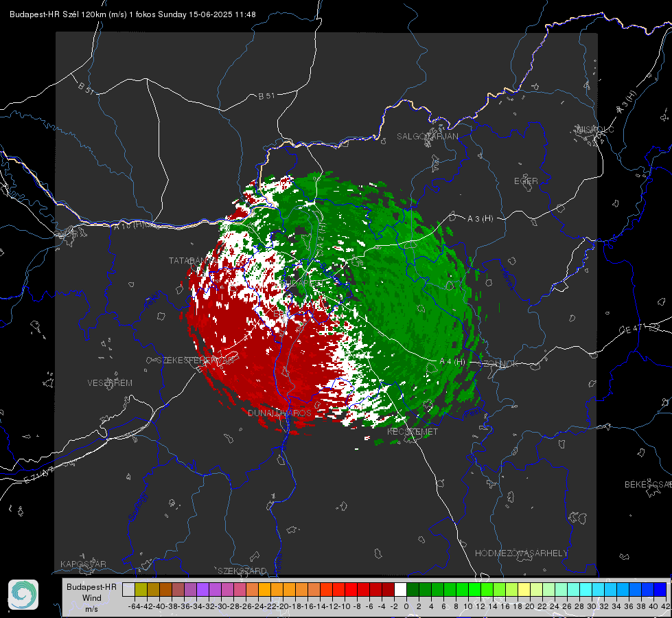The image size is (672, 618).
Task: Pick the cyan swatch between 28 and 30
Action: (x=586, y=589)
